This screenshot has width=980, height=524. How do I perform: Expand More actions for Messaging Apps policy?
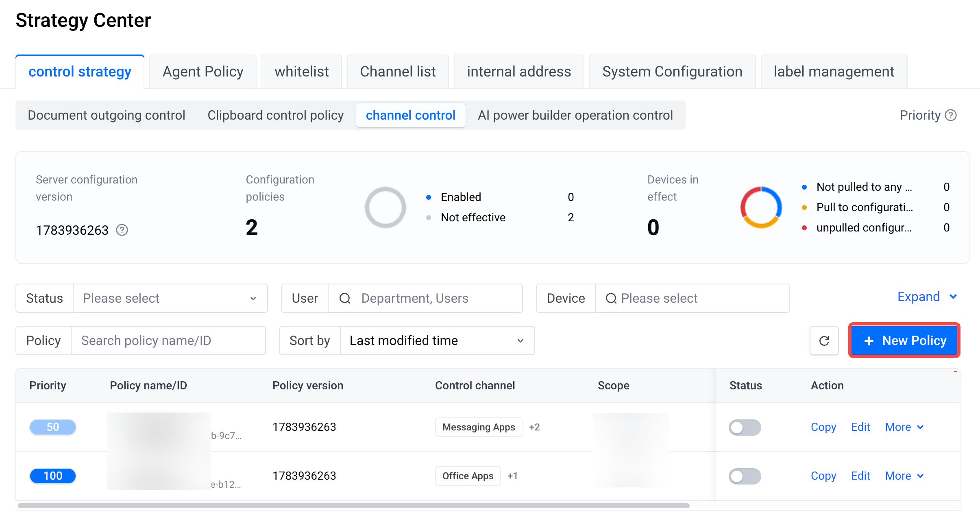click(x=904, y=427)
